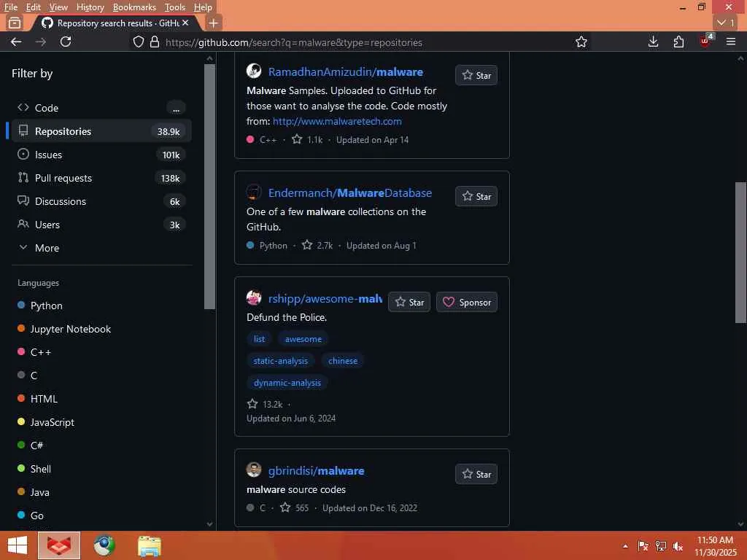Viewport: 747px width, 560px height.
Task: Open the Windows Start menu
Action: click(x=18, y=545)
